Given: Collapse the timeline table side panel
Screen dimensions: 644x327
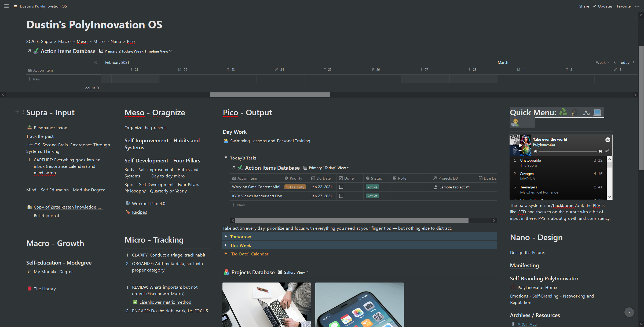Looking at the screenshot, I should pyautogui.click(x=96, y=62).
